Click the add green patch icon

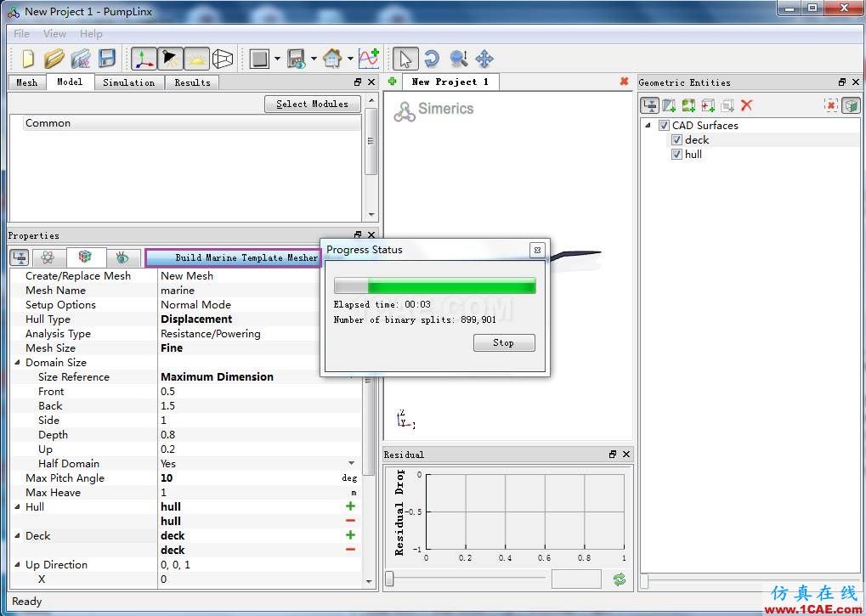(688, 105)
